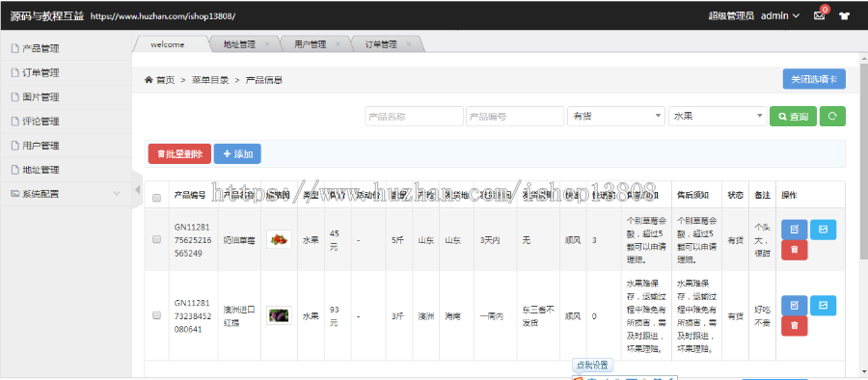Screen dimensions: 868x380
Task: Click the 产品编号 column header
Action: point(190,195)
